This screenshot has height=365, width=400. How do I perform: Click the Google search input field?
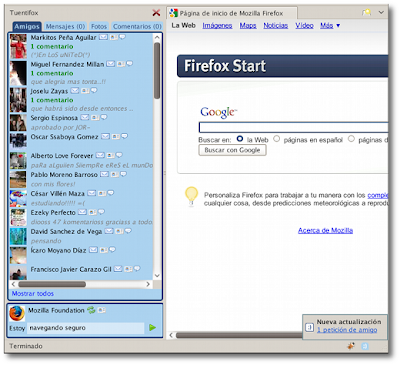tap(293, 127)
